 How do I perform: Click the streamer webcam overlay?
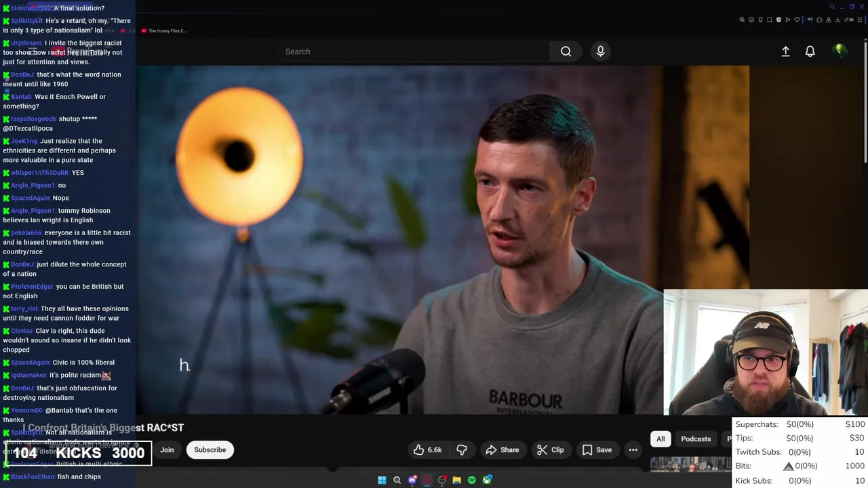[765, 352]
